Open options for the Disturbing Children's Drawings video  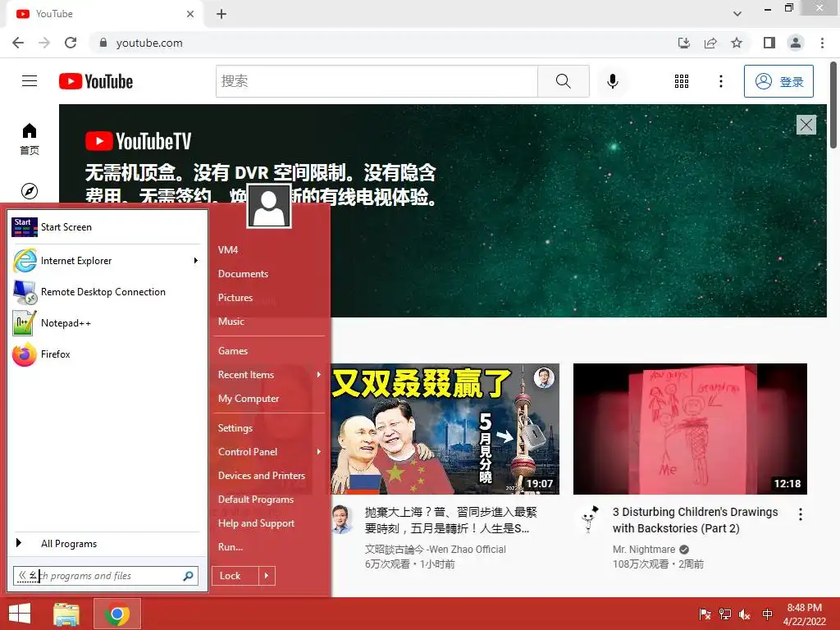click(801, 514)
